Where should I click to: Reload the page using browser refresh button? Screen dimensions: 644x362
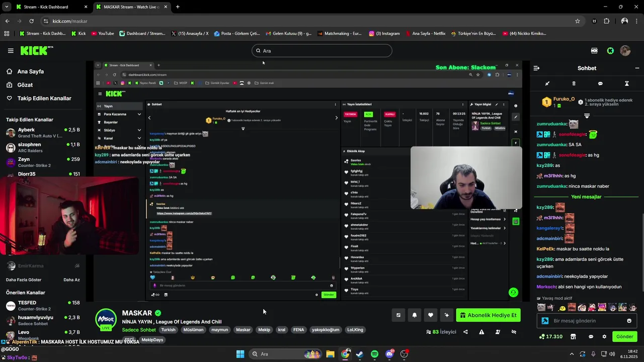tap(31, 21)
